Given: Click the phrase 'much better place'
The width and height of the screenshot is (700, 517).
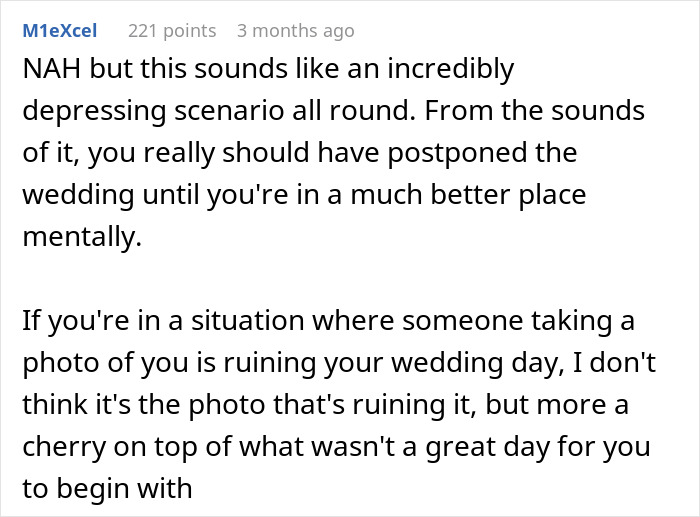Looking at the screenshot, I should point(468,195).
